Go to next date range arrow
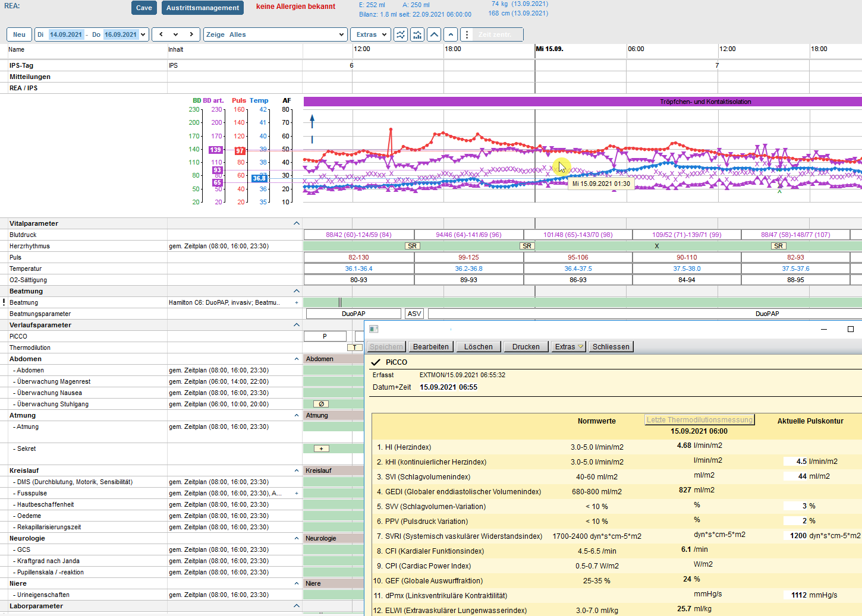The height and width of the screenshot is (616, 862). point(191,34)
